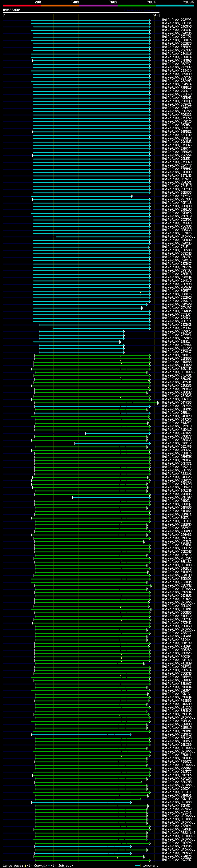
Task: Select the UniRef100_Q2UK63 label
Action: 177,386
